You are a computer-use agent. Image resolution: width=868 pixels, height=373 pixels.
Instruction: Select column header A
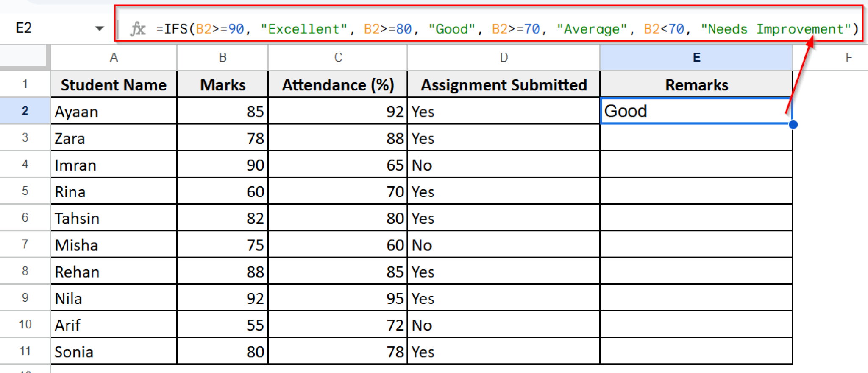[x=113, y=57]
